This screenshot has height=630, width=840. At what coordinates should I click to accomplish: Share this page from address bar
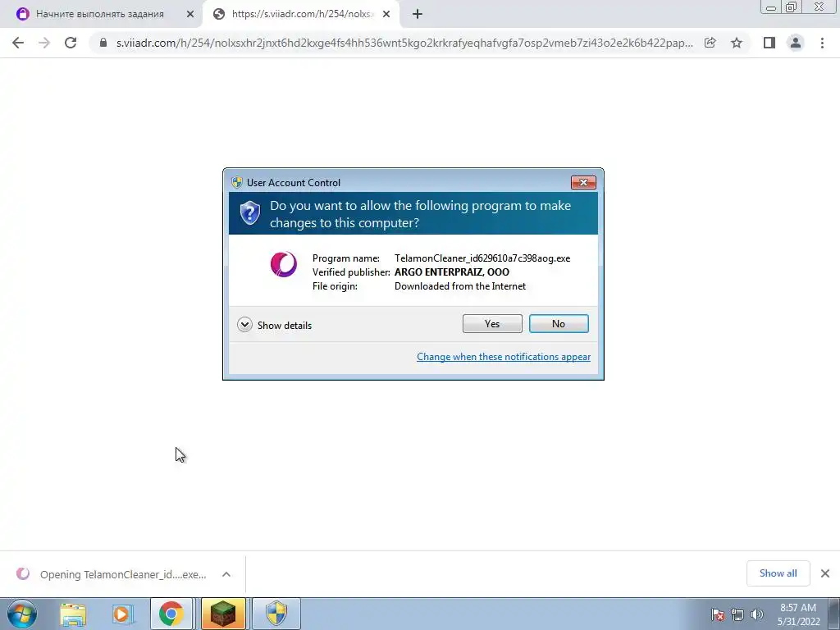pyautogui.click(x=710, y=43)
